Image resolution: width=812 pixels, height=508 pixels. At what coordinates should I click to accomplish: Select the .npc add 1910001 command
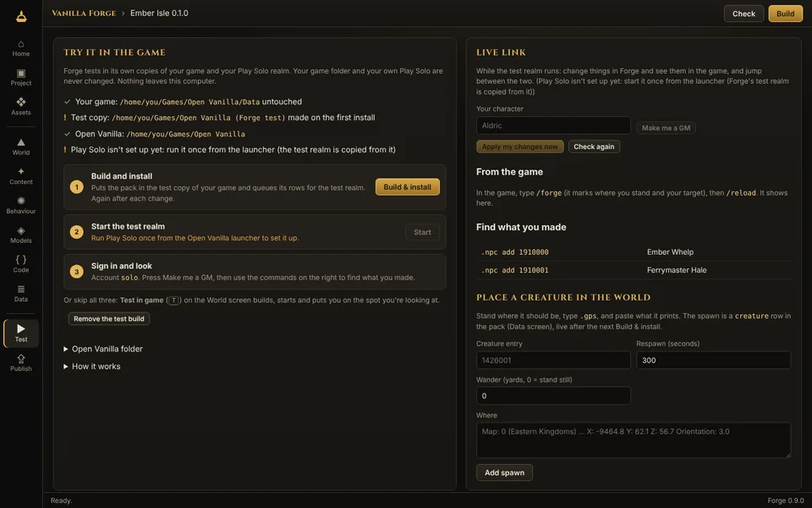515,270
